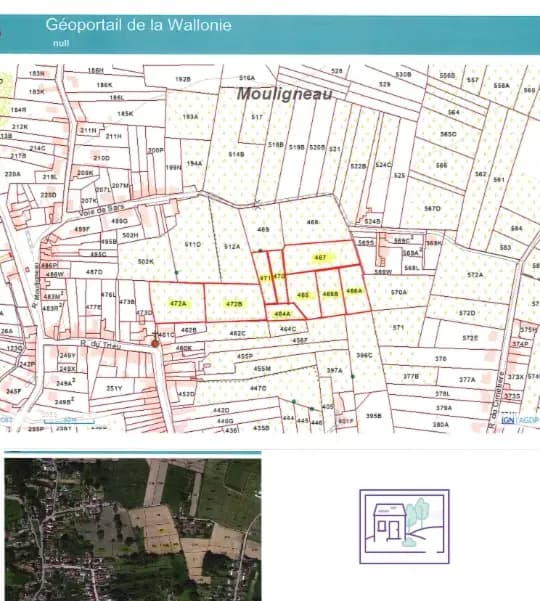Click parcel label 462B
This screenshot has width=540, height=601.
click(189, 330)
